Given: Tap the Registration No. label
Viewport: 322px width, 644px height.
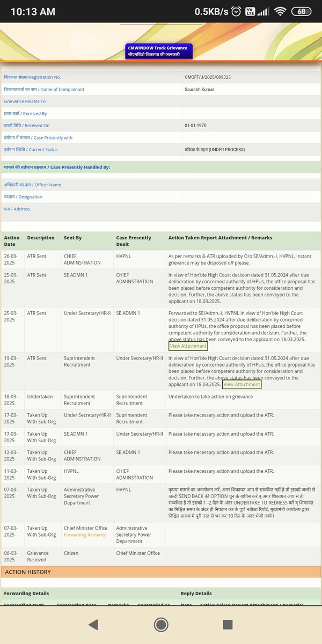Looking at the screenshot, I should click(32, 77).
